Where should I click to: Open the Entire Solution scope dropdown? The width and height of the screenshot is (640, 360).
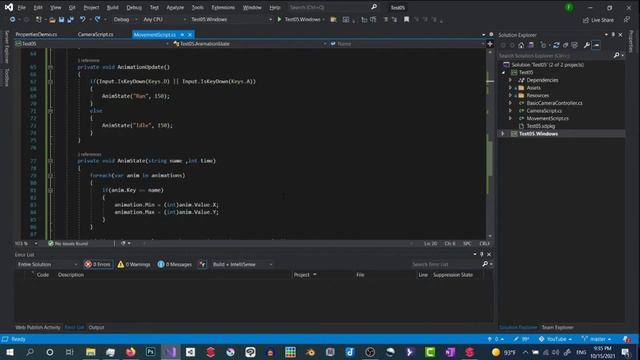pos(47,264)
